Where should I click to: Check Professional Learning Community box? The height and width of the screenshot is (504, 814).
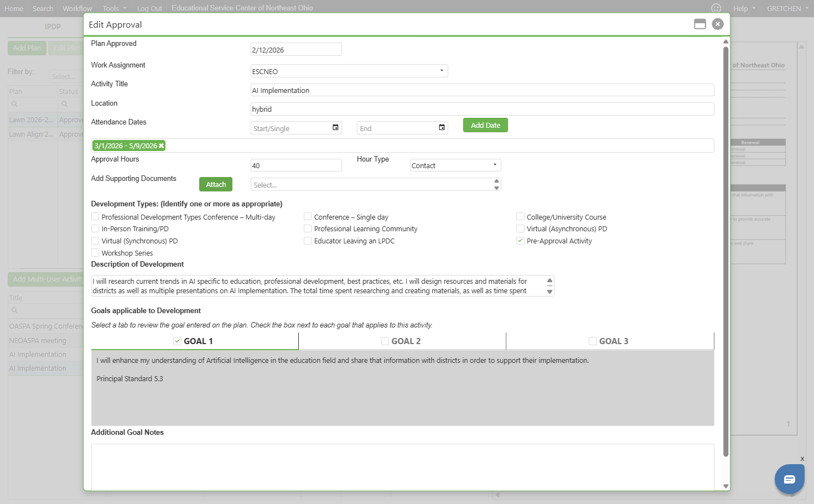coord(308,228)
